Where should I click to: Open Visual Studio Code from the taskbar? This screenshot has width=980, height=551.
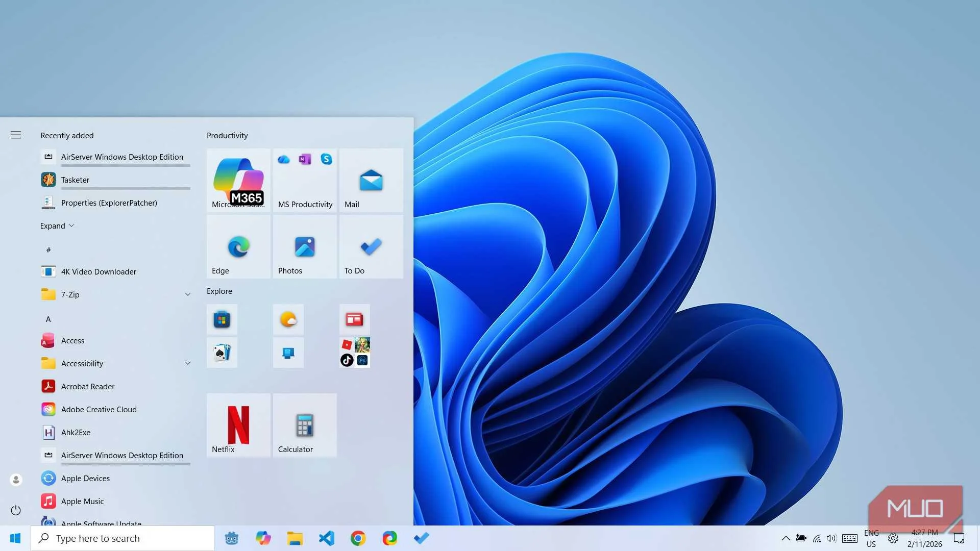326,538
